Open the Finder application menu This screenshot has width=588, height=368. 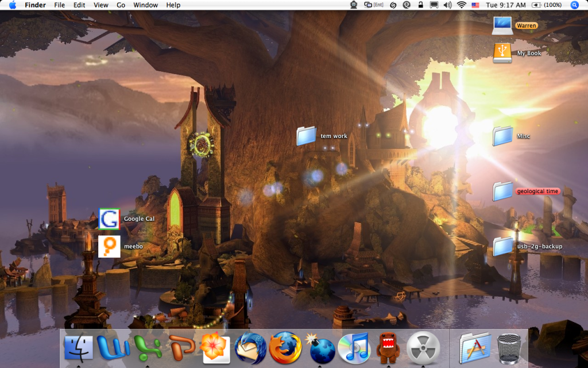[x=35, y=5]
